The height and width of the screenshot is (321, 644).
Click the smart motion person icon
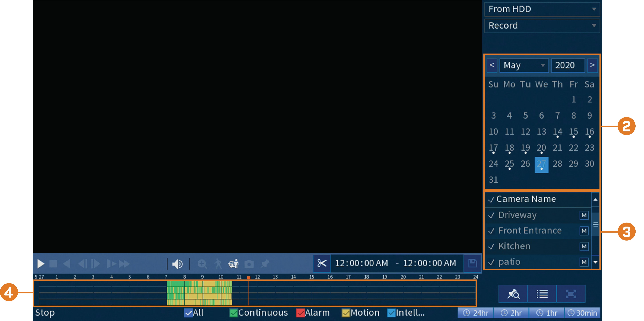click(x=218, y=264)
